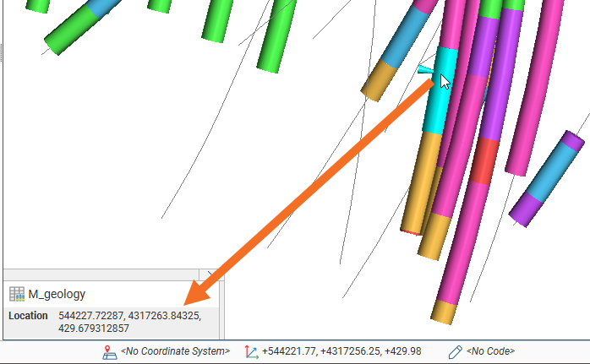Click the Location label in the info panel
590x364 pixels.
[x=28, y=316]
